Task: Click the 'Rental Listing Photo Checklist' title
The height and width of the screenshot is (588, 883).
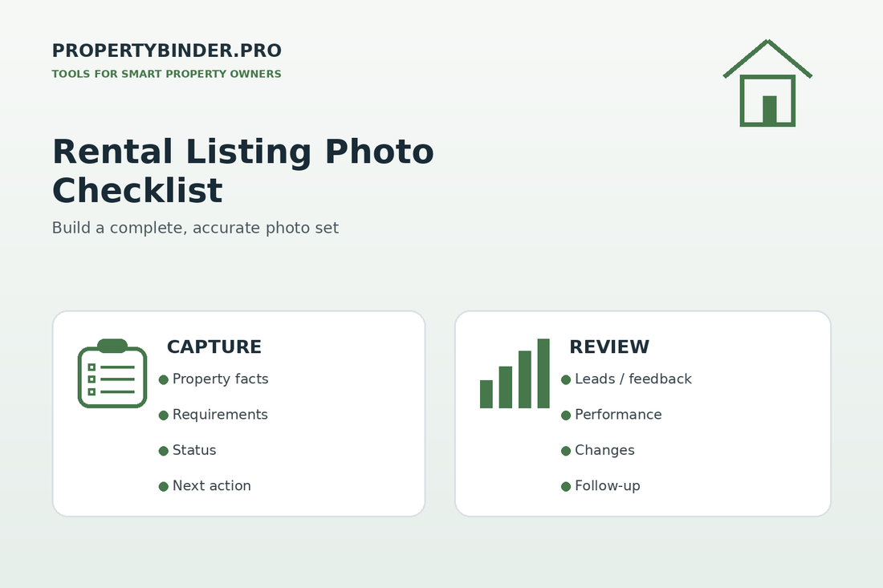Action: click(242, 171)
